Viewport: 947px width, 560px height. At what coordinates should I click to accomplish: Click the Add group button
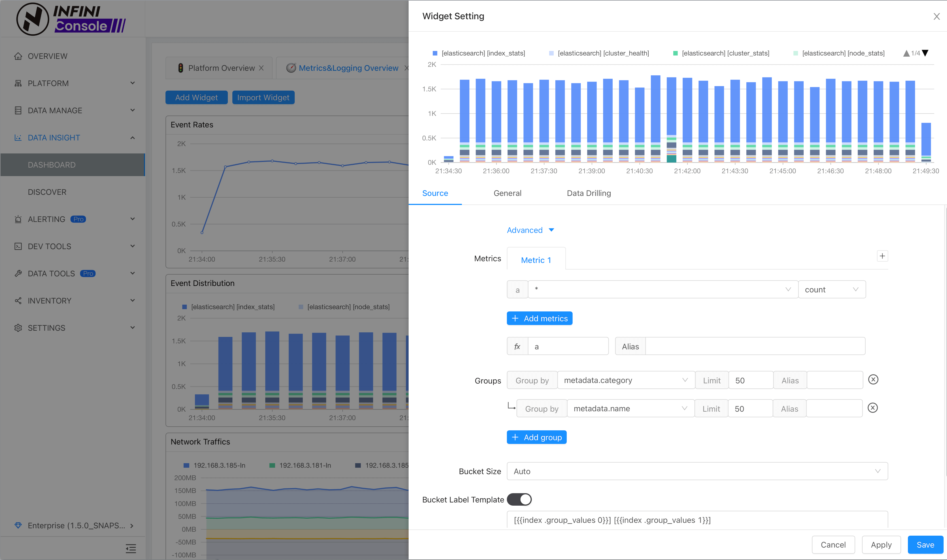pyautogui.click(x=536, y=437)
